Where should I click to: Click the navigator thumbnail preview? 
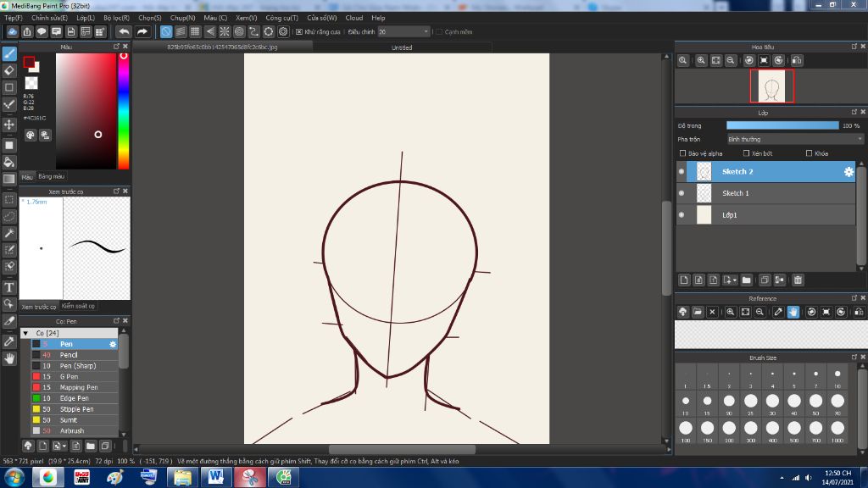[x=771, y=86]
